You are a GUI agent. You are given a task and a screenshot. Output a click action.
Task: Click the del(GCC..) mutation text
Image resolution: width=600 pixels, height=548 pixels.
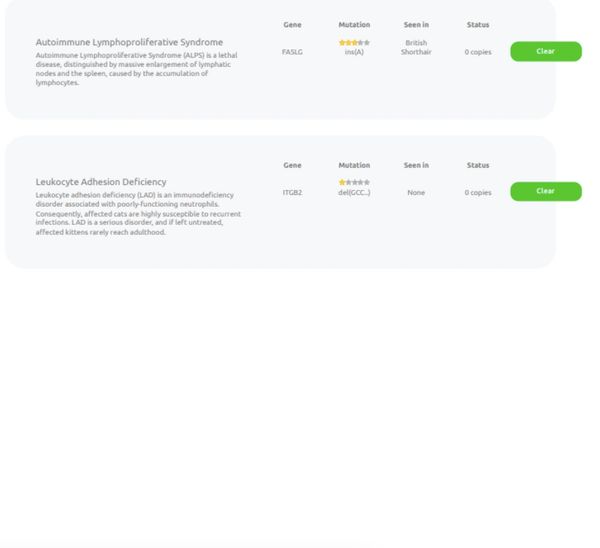[x=354, y=192]
